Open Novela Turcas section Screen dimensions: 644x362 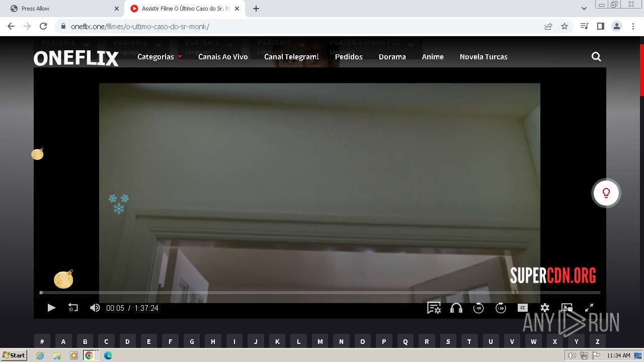click(x=484, y=57)
